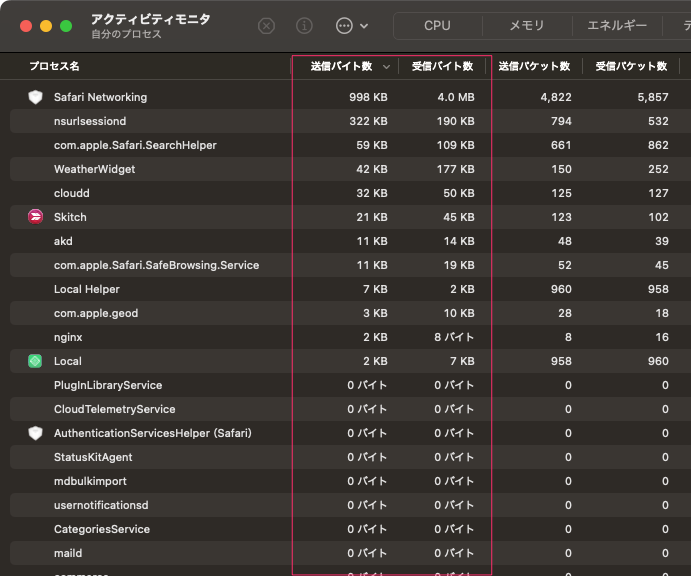The image size is (691, 576).
Task: Sort by 送信バイト数 column header
Action: point(341,66)
